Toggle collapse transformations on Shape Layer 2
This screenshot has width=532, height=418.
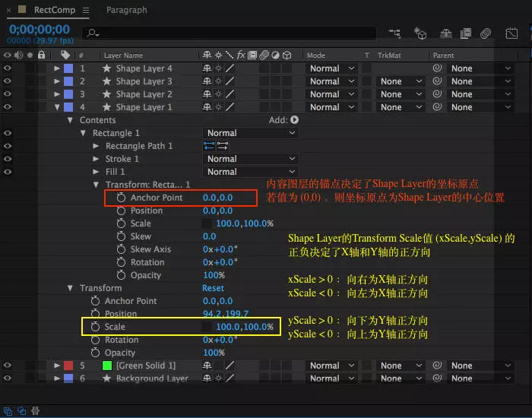[x=219, y=94]
